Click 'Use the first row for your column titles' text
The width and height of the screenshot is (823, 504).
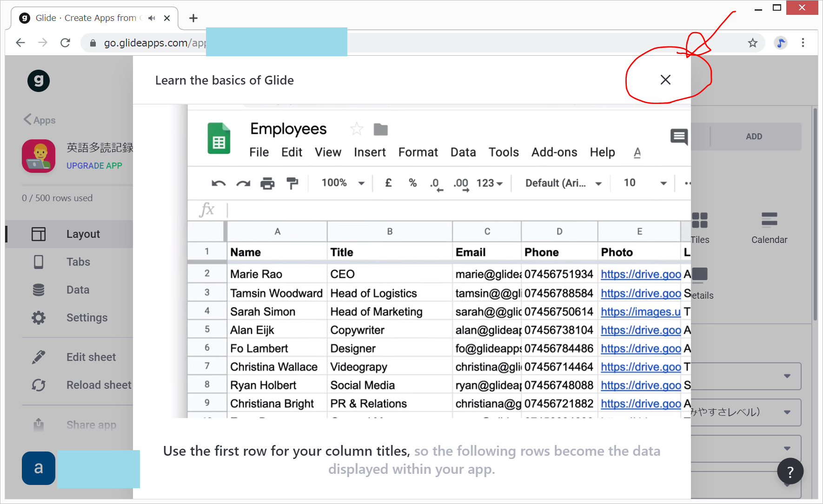[x=286, y=451]
